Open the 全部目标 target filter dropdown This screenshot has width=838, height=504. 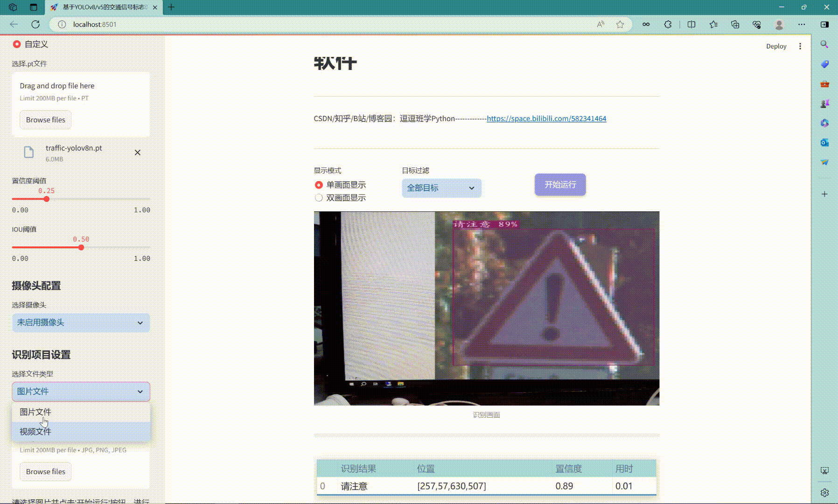[x=440, y=188]
